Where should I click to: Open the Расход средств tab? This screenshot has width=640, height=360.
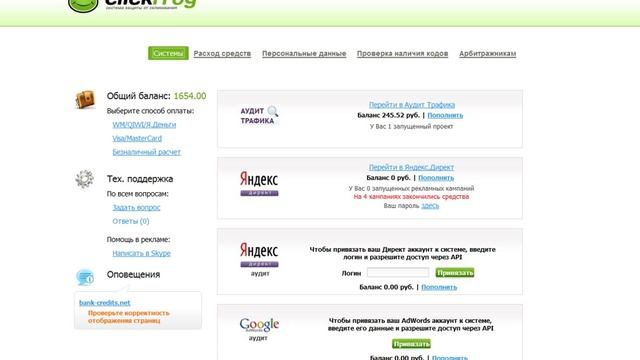coord(222,53)
